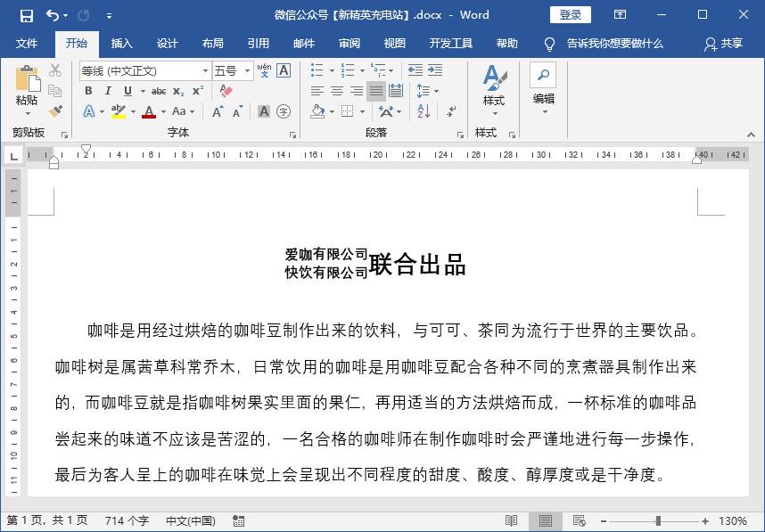This screenshot has width=765, height=532.
Task: Click the Sort A-Z icon
Action: click(x=424, y=111)
